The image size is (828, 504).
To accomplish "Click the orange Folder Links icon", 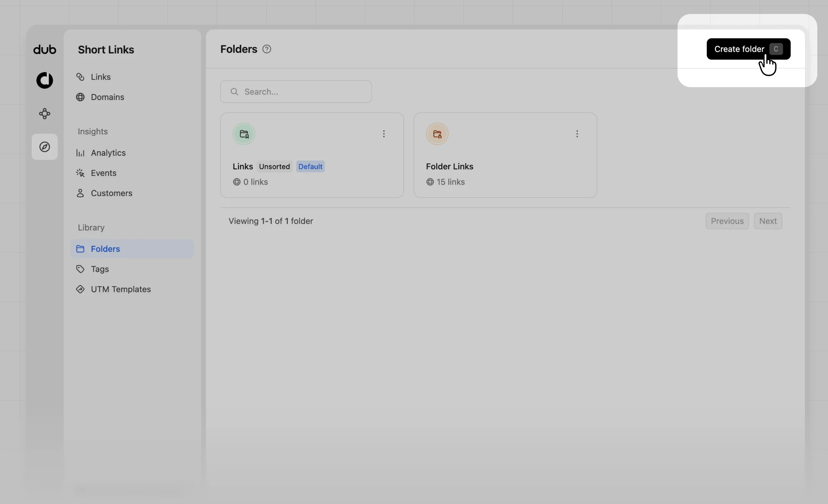I will click(437, 134).
